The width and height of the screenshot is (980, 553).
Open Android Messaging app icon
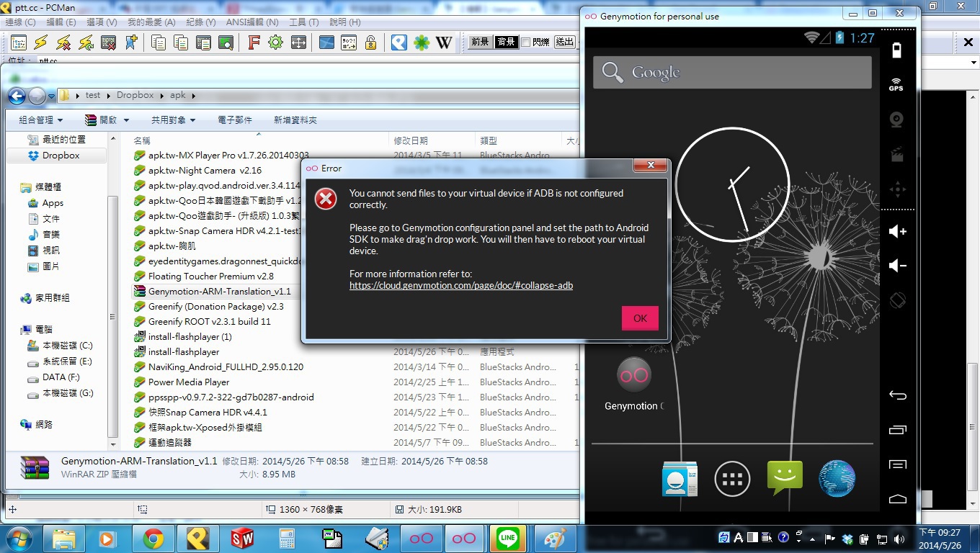pyautogui.click(x=785, y=478)
